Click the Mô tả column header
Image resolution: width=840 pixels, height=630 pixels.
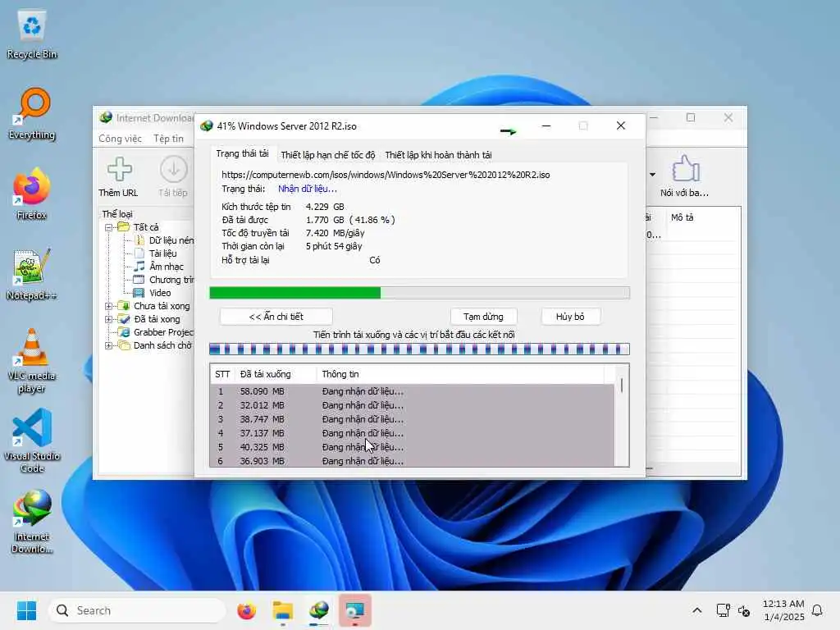682,217
